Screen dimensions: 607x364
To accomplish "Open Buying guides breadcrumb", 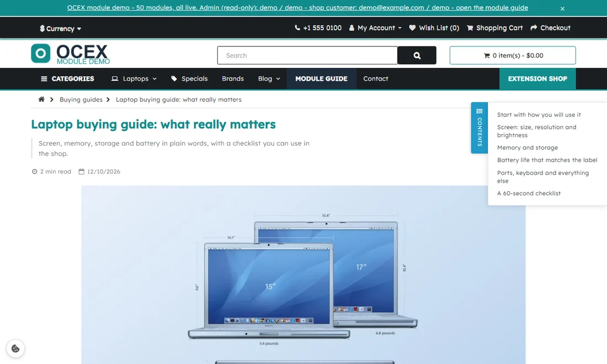I will point(81,99).
